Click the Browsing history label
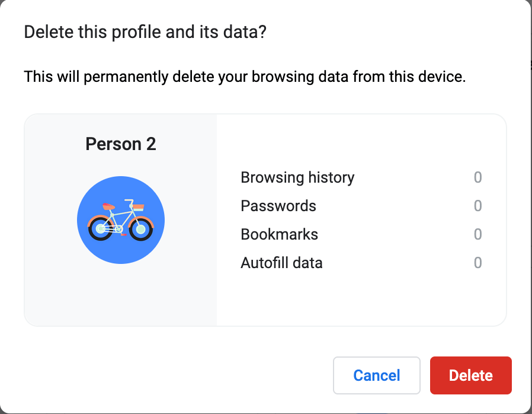 [x=297, y=177]
